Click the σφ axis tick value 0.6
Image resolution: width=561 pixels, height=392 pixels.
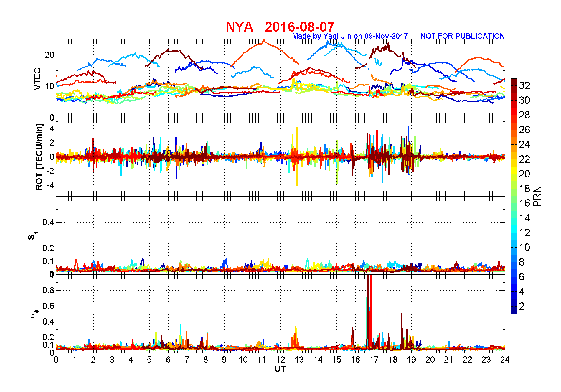click(48, 306)
